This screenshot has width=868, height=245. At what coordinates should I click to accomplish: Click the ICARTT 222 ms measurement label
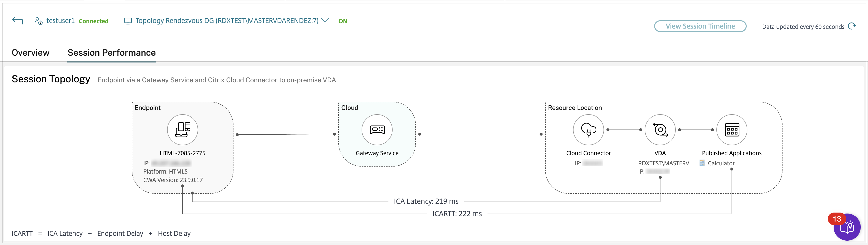tap(457, 213)
